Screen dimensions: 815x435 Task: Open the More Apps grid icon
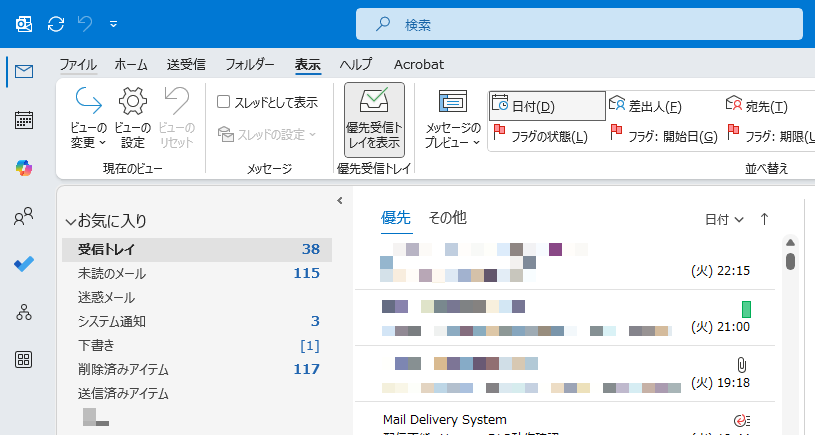coord(24,360)
